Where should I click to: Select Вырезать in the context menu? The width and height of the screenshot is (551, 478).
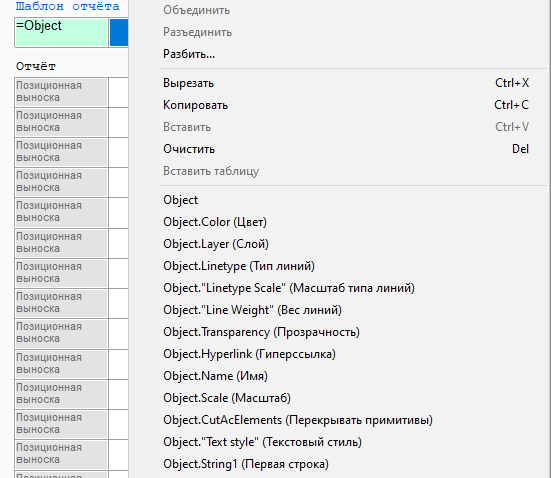[x=353, y=83]
